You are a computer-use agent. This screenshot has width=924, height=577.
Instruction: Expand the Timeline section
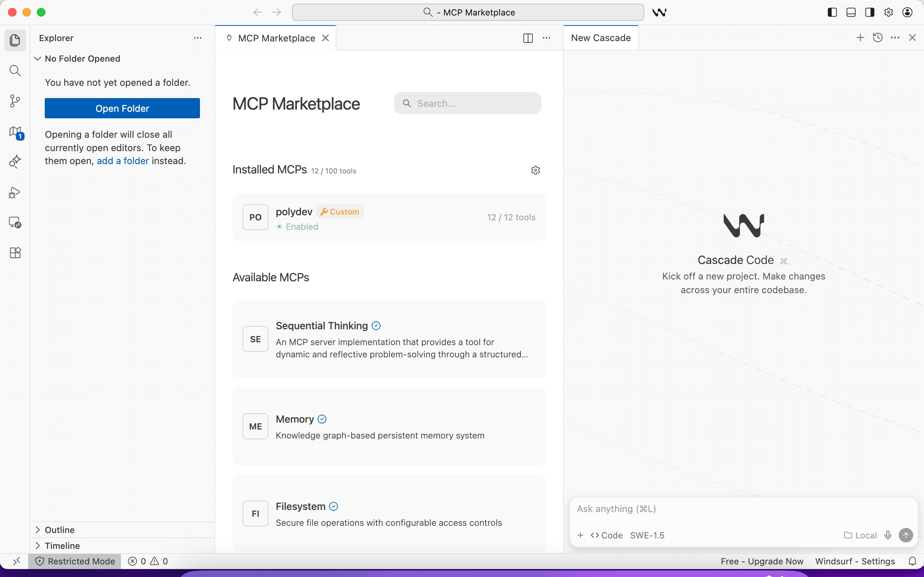tap(62, 545)
